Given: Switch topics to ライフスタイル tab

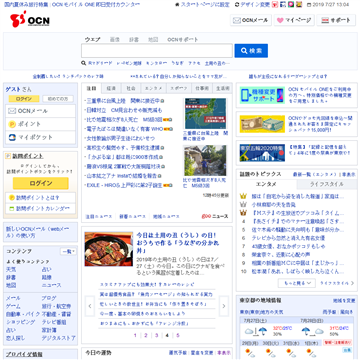Looking at the screenshot, I should pos(327,184).
